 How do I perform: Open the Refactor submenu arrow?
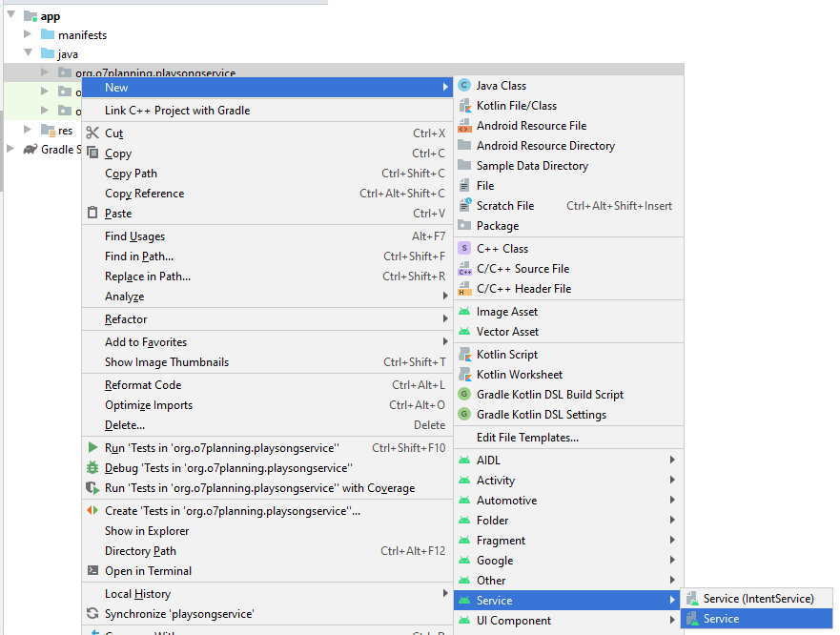pos(445,318)
